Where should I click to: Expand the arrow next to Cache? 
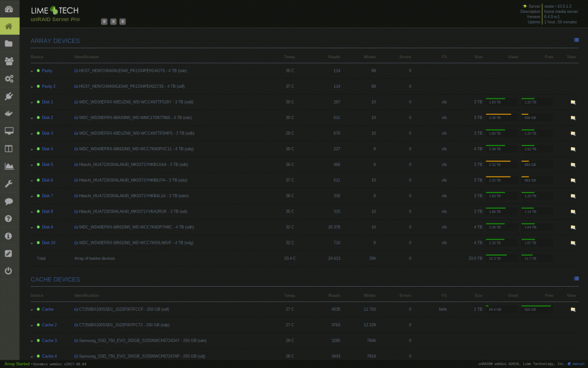[32, 310]
